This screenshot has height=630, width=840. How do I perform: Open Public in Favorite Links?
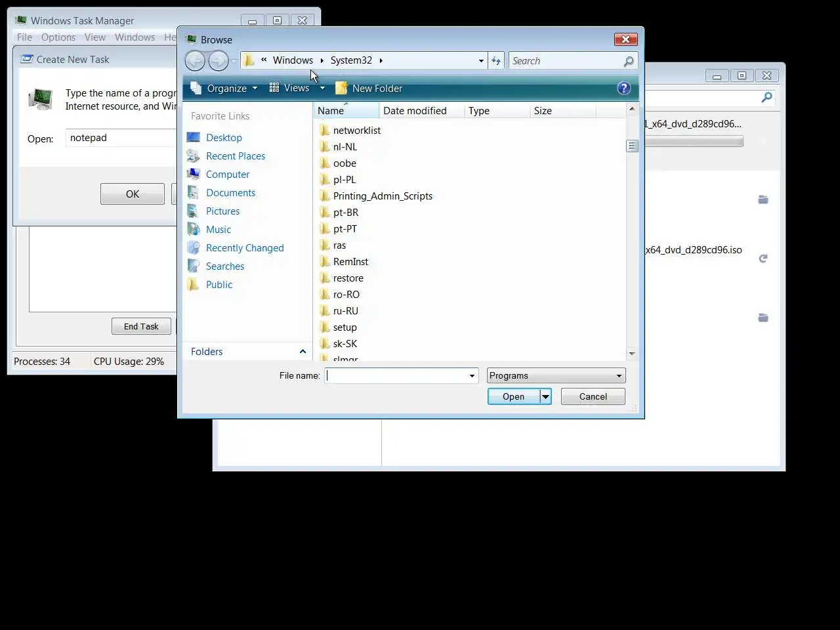coord(219,285)
